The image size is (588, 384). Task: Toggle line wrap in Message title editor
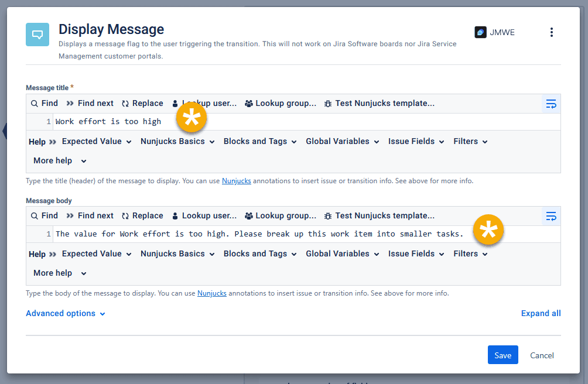click(551, 104)
